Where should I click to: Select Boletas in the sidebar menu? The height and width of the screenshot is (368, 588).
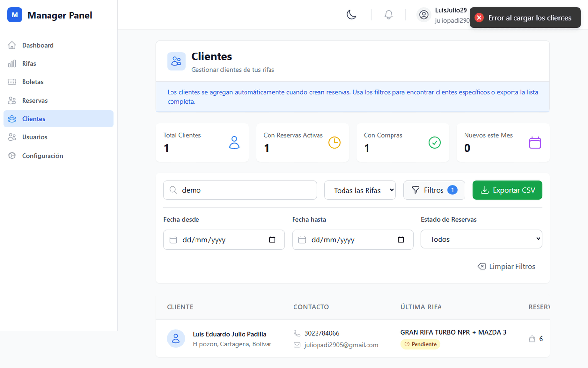point(32,82)
